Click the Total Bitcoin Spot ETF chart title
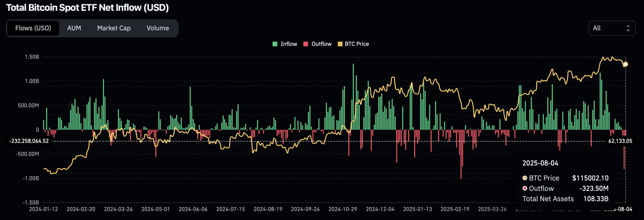The image size is (644, 220). [87, 8]
